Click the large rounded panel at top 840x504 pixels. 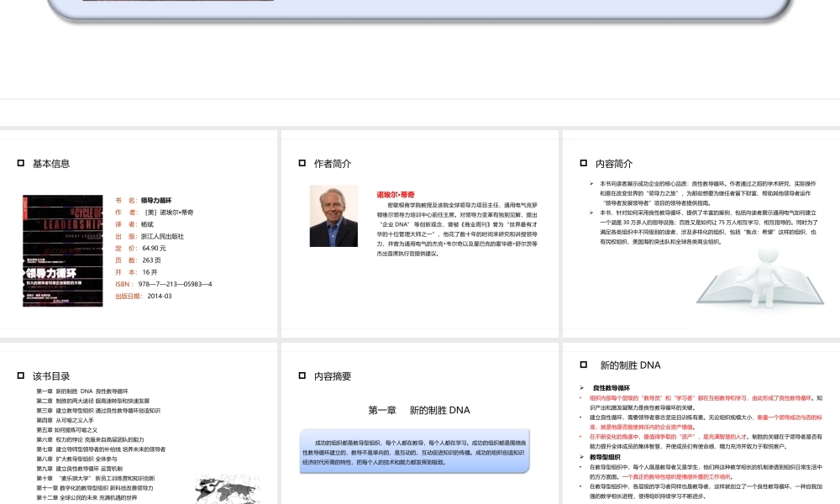pyautogui.click(x=419, y=9)
